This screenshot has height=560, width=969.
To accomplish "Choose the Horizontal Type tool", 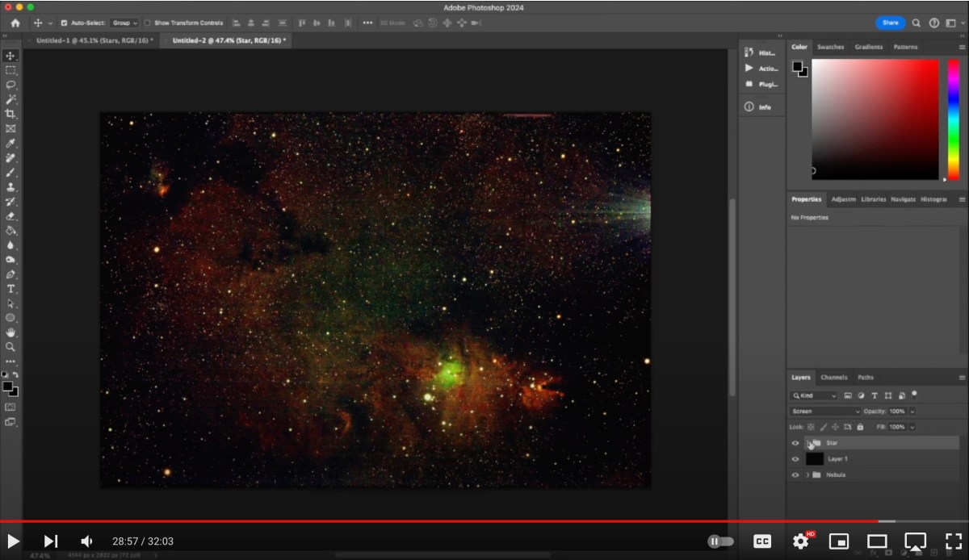I will point(10,288).
